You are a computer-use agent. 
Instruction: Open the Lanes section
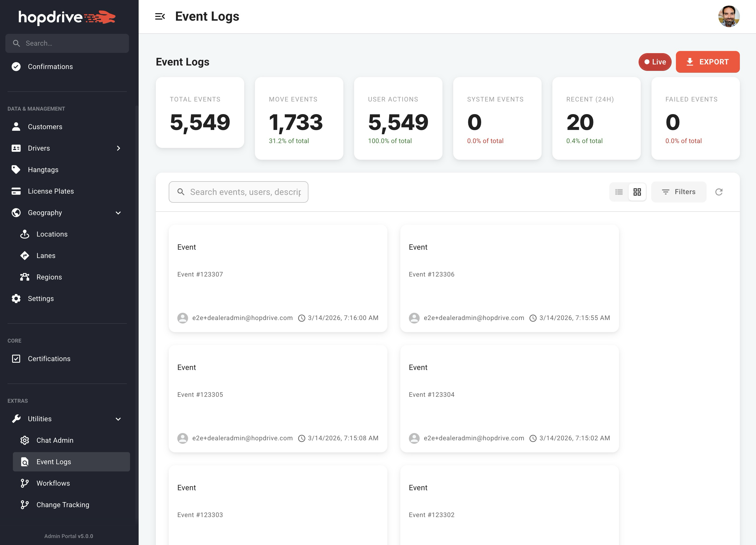pyautogui.click(x=46, y=256)
